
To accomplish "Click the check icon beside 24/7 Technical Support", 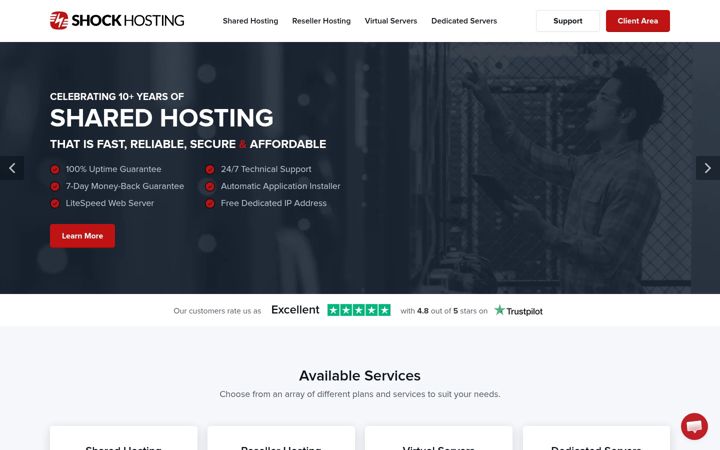I will [x=210, y=169].
